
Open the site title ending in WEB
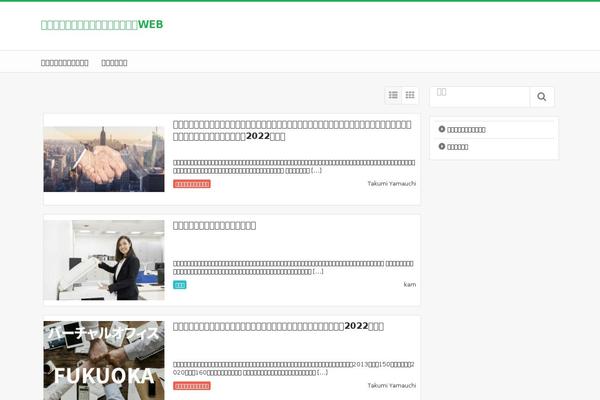pos(102,24)
